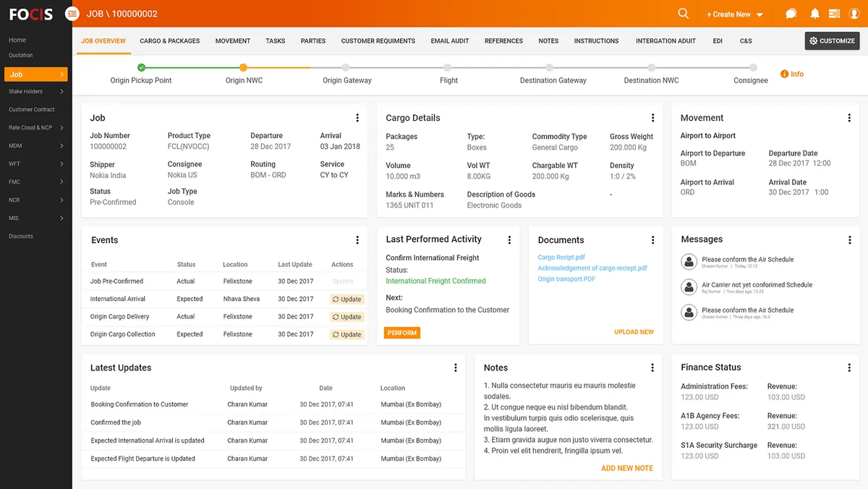Open the Tasks tab

276,41
